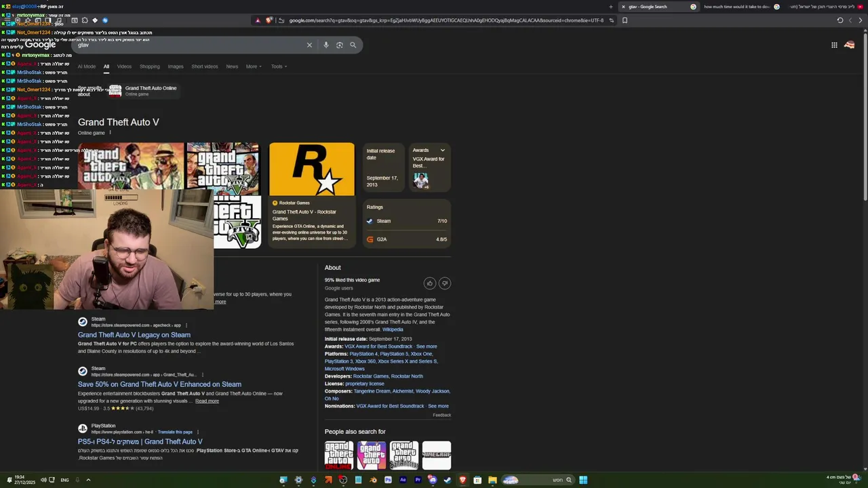Open Steam from the taskbar

(448, 480)
